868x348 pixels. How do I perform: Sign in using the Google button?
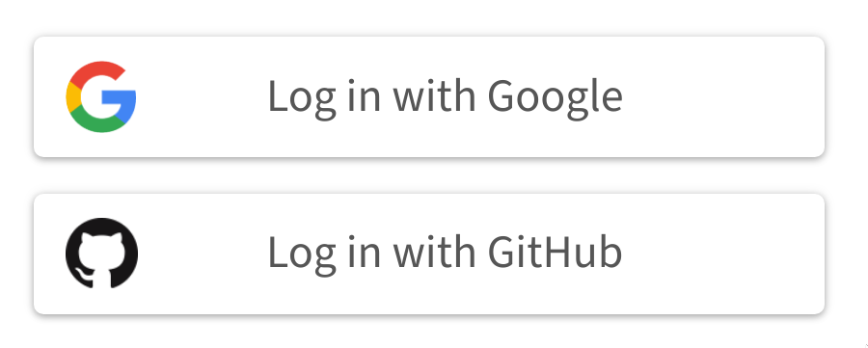coord(429,96)
